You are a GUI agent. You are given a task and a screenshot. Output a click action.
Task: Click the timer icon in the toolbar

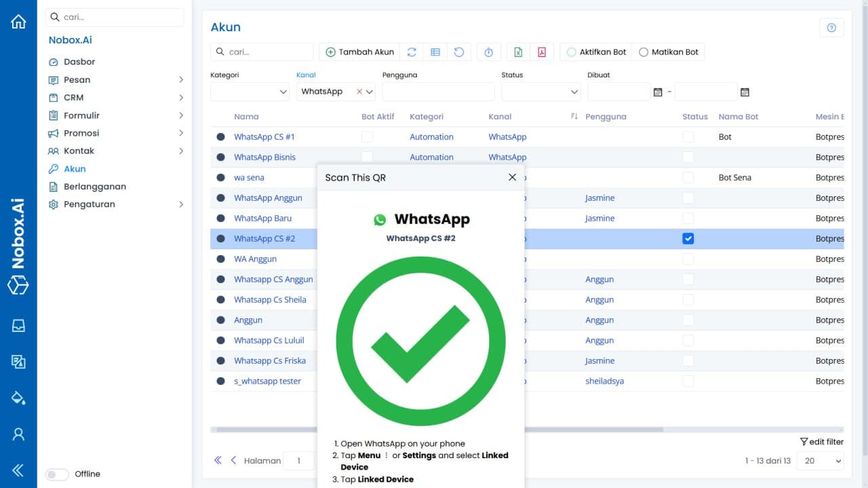point(488,52)
